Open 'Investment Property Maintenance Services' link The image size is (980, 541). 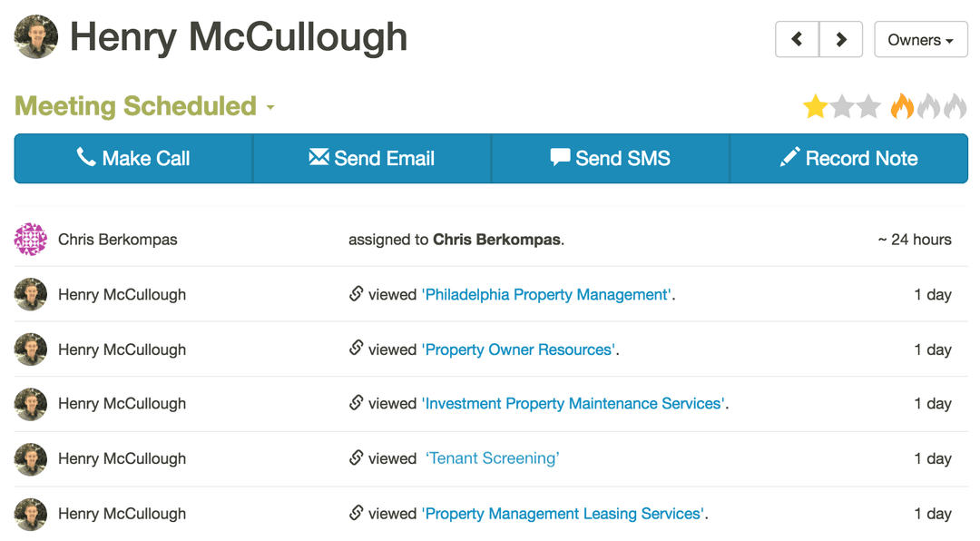click(x=574, y=404)
